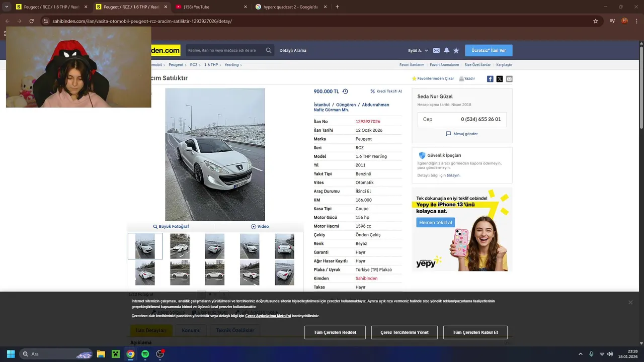This screenshot has width=644, height=362.
Task: Open volume control in system tray
Action: point(610,354)
